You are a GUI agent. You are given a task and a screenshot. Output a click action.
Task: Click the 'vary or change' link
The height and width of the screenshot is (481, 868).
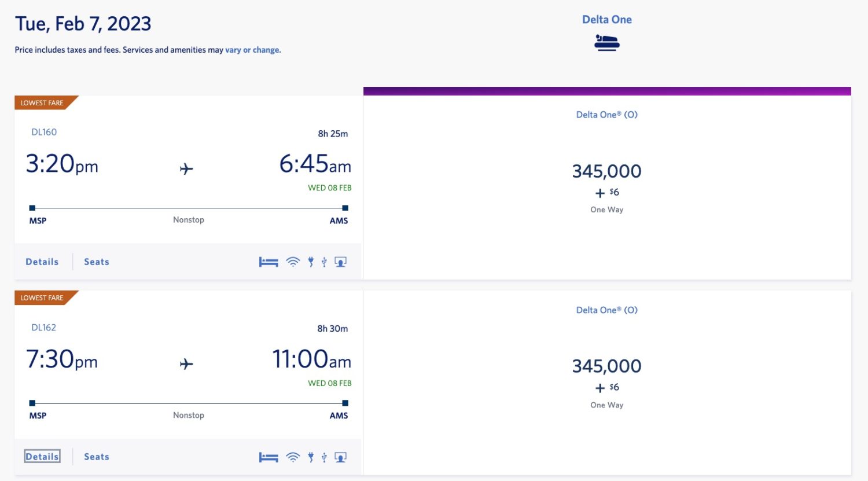point(253,50)
